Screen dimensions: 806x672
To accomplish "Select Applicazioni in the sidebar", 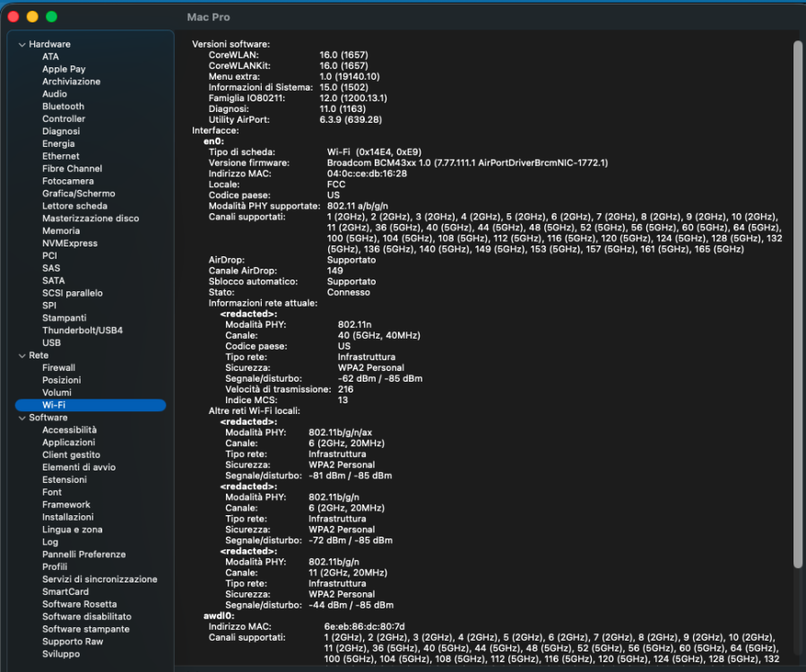I will [x=68, y=443].
